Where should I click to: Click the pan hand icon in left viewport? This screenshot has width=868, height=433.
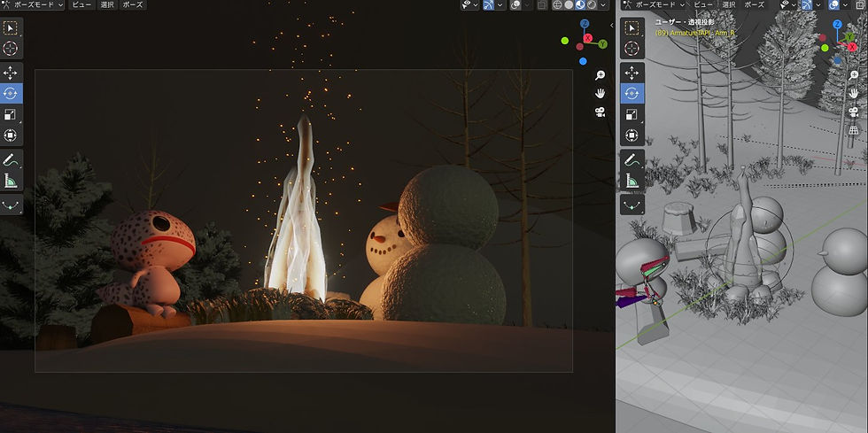600,94
